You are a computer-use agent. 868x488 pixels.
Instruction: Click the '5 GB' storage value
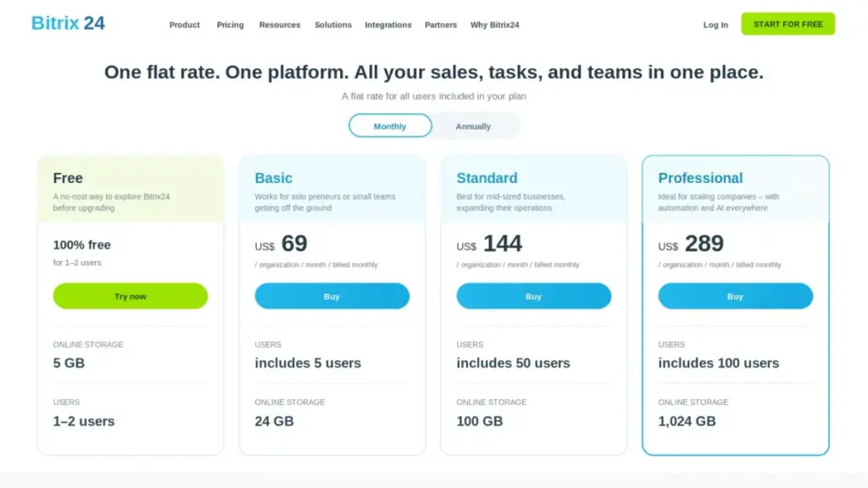click(69, 363)
